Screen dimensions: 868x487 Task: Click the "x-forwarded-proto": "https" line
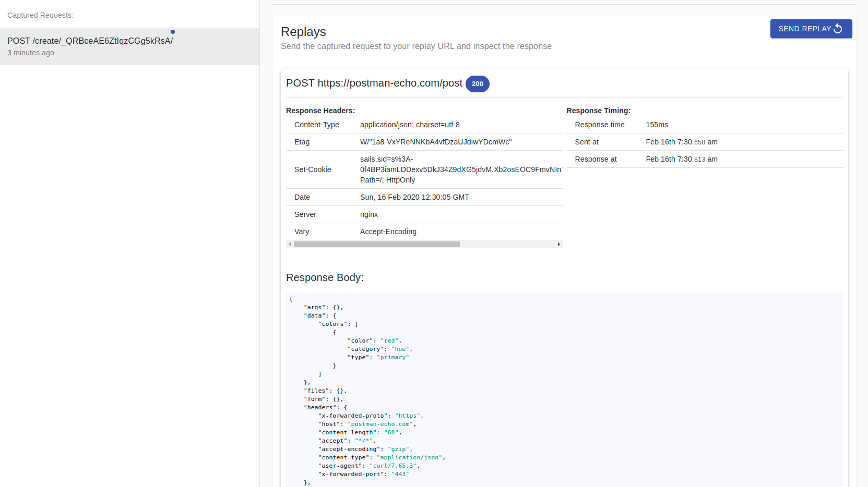(x=371, y=416)
